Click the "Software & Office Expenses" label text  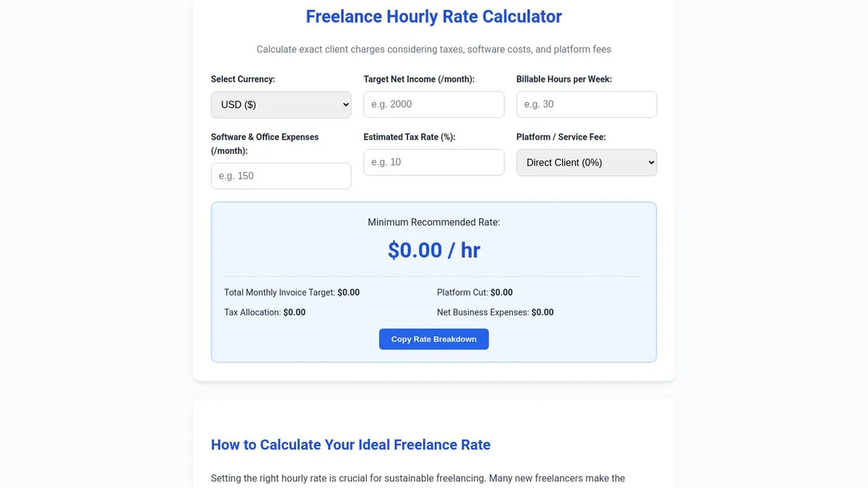pyautogui.click(x=265, y=137)
